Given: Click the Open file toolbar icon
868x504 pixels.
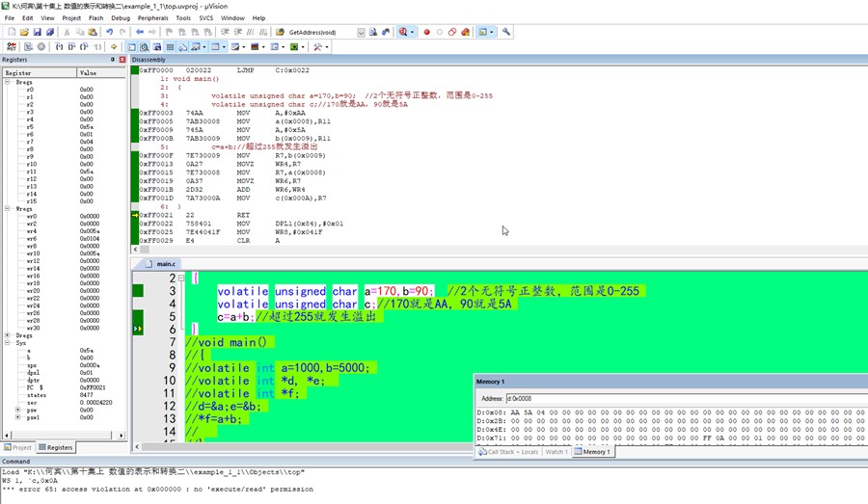Looking at the screenshot, I should 24,32.
